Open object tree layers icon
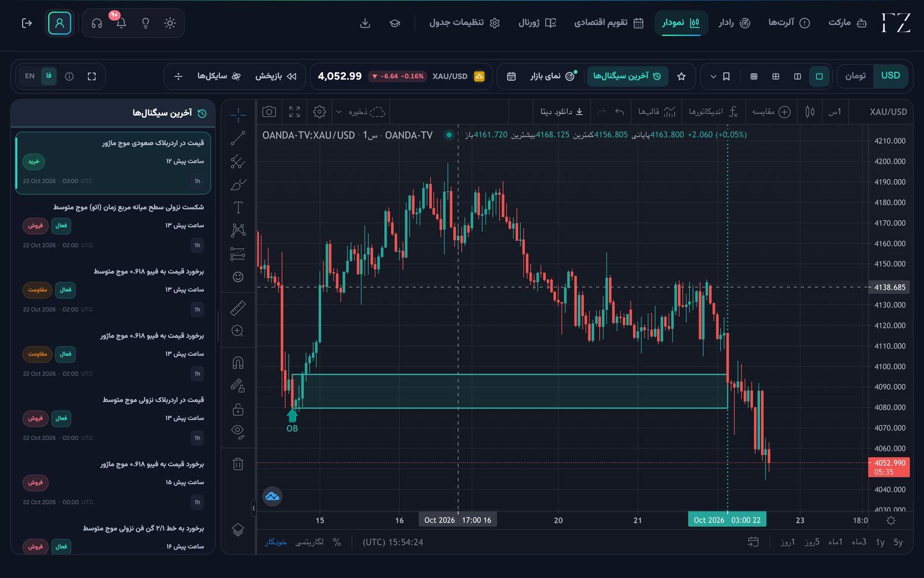 [x=238, y=529]
